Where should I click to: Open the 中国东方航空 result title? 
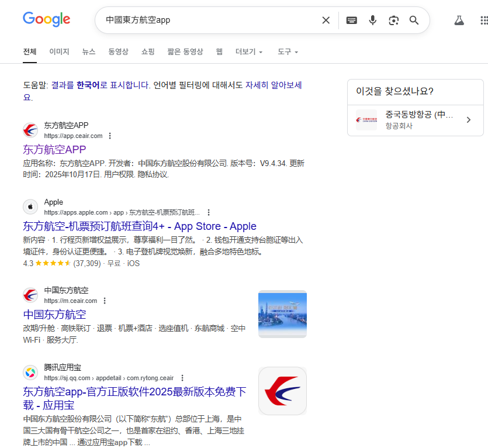coord(54,315)
